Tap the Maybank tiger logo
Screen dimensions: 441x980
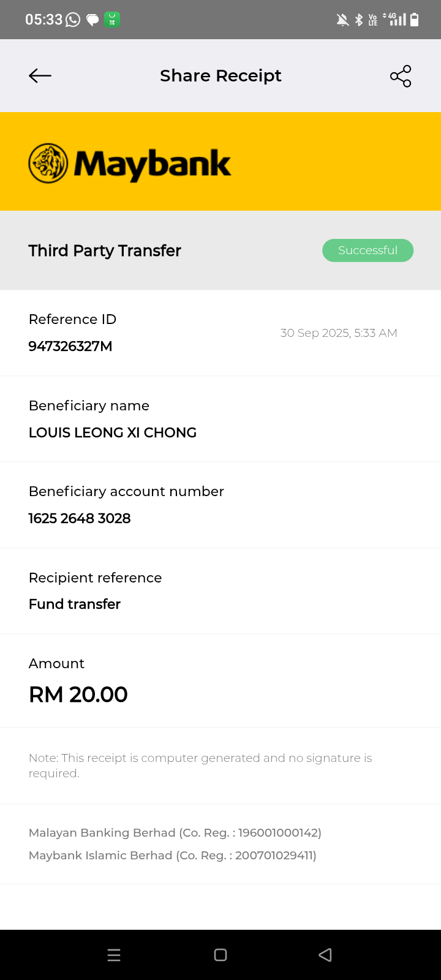pyautogui.click(x=48, y=164)
